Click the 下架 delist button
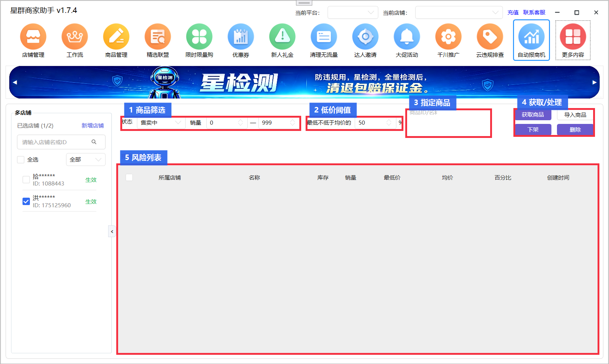Screen dimensions: 609x364 click(533, 129)
